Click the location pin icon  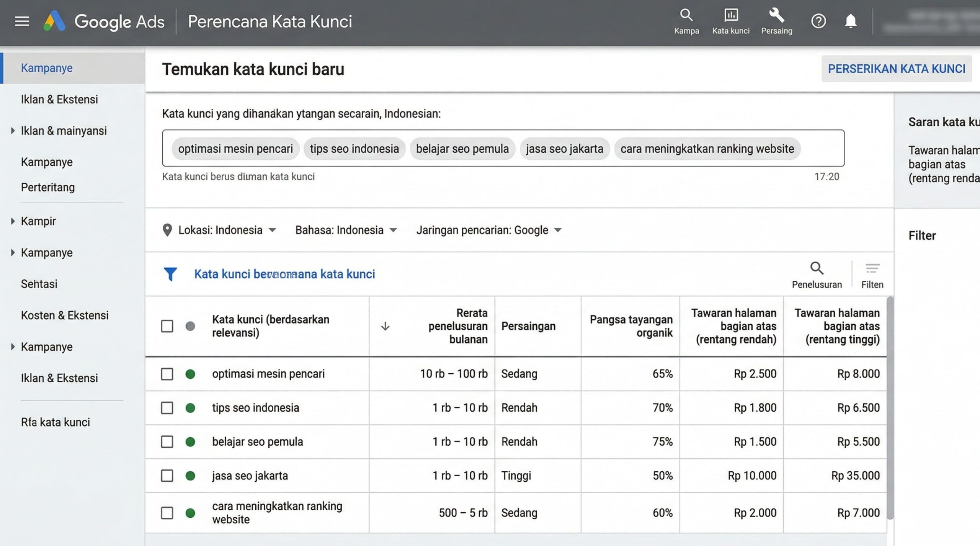167,230
